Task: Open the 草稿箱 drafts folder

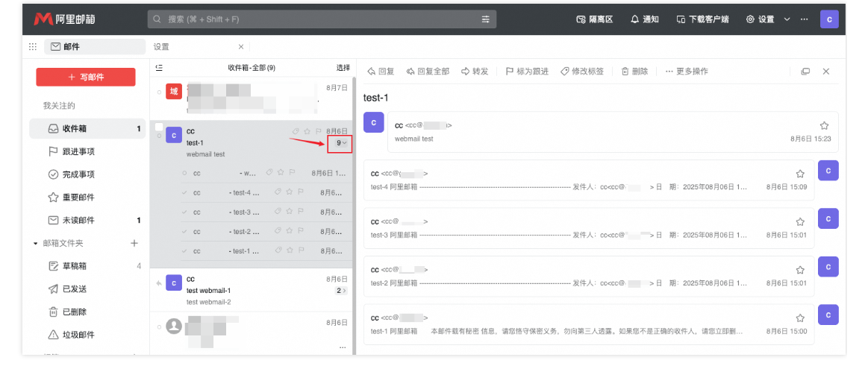Action: [75, 266]
